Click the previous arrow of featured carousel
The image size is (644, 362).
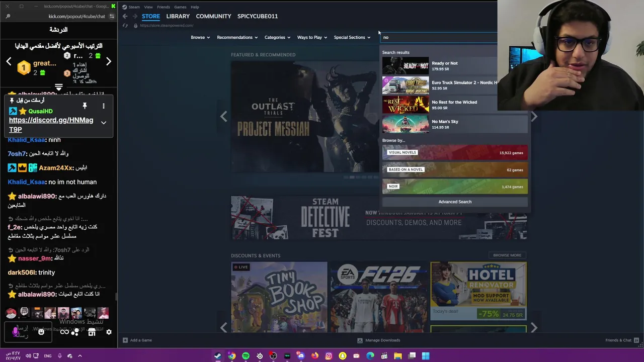223,117
